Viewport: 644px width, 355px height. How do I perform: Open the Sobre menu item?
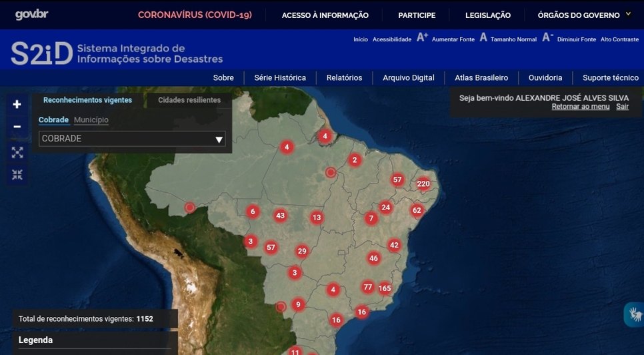[223, 77]
